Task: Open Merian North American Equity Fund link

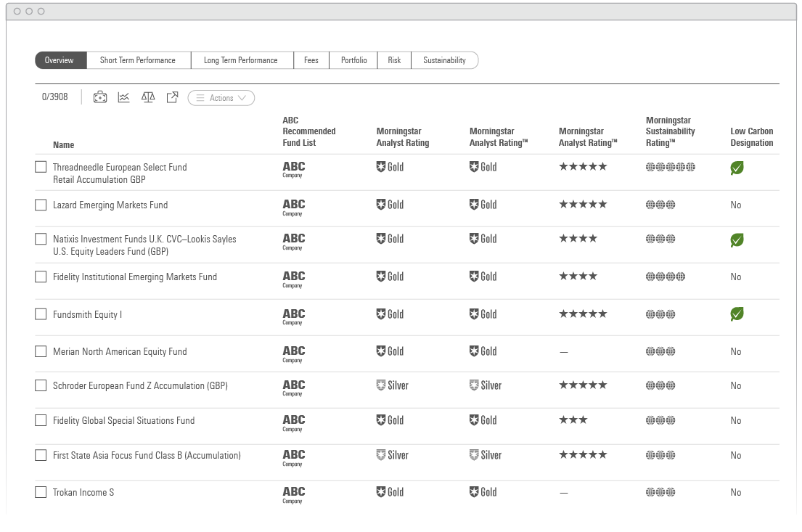Action: pyautogui.click(x=120, y=352)
